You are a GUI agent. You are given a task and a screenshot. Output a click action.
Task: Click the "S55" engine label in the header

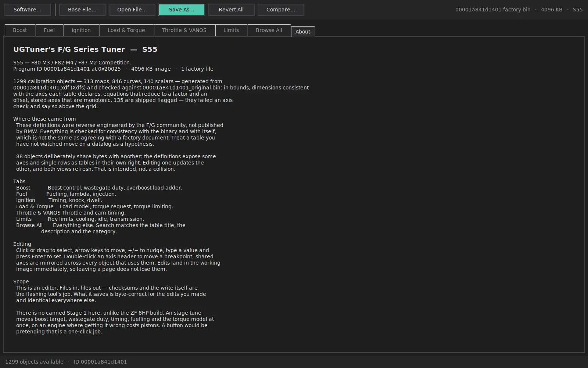[578, 10]
